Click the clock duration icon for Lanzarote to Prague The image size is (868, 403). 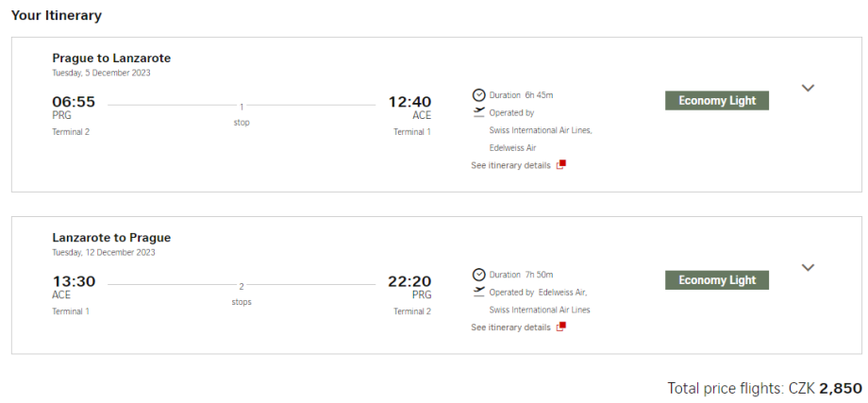tap(478, 274)
